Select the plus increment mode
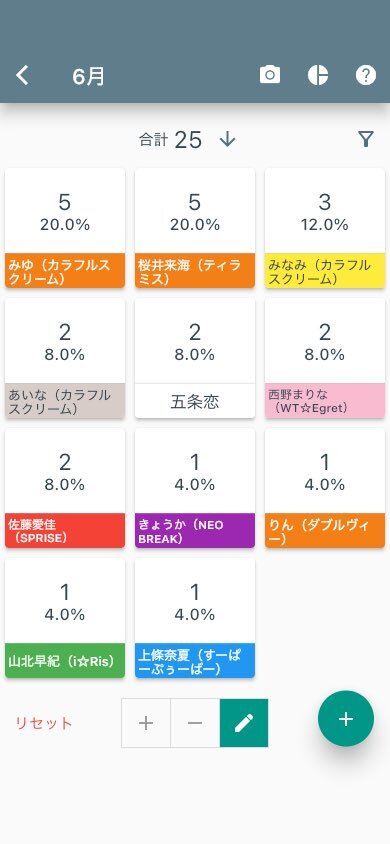The height and width of the screenshot is (844, 390). tap(146, 723)
